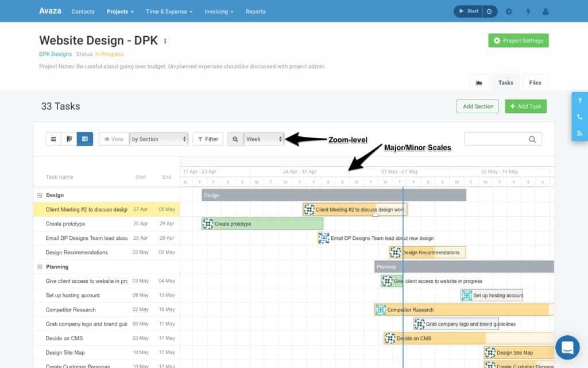This screenshot has width=588, height=368.
Task: Select the list view icon
Action: pos(53,139)
